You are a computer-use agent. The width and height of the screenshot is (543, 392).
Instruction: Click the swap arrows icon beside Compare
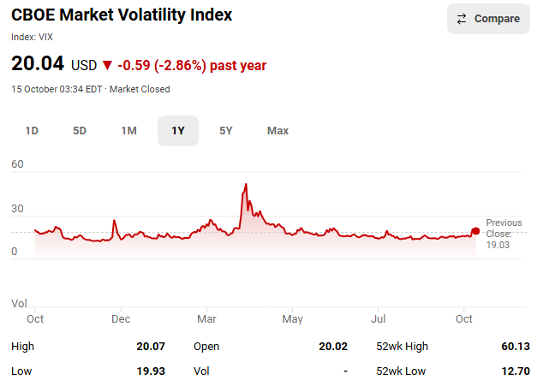(x=462, y=19)
